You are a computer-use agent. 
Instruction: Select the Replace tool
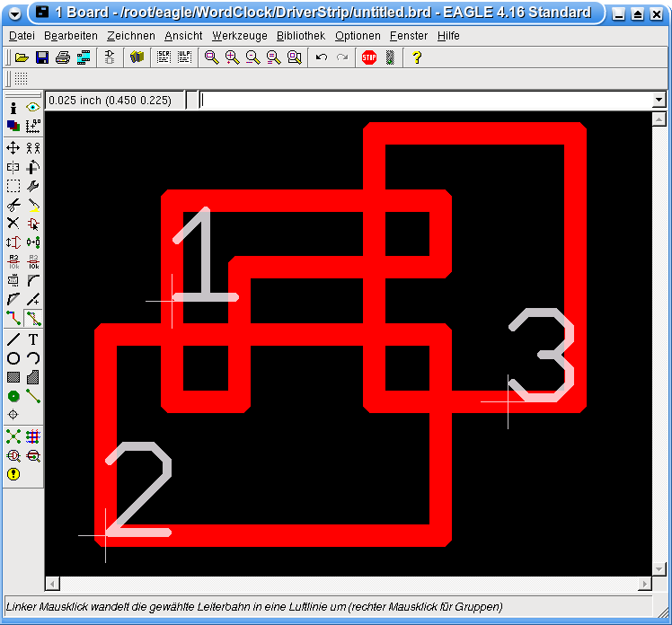(33, 242)
